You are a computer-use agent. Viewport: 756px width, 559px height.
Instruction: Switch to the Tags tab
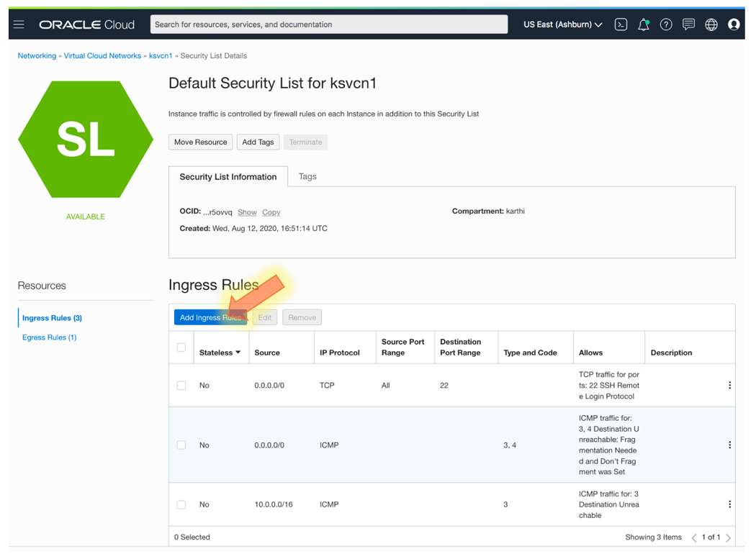pos(307,176)
